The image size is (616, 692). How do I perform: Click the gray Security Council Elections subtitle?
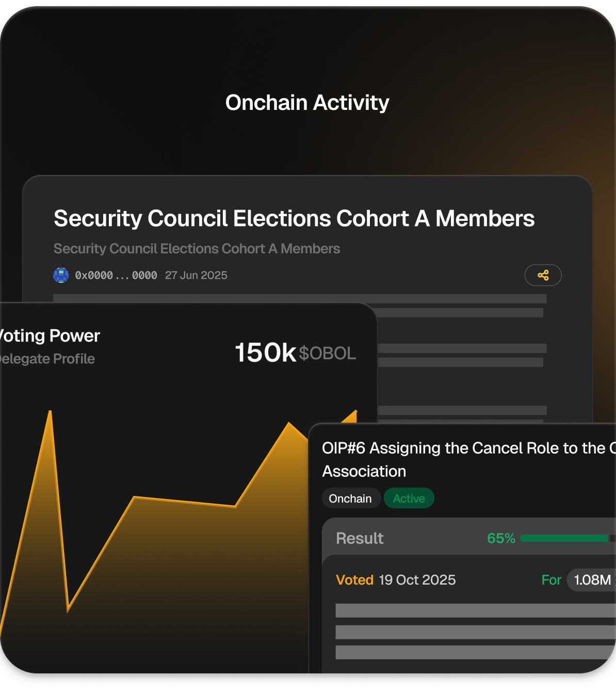[x=197, y=249]
